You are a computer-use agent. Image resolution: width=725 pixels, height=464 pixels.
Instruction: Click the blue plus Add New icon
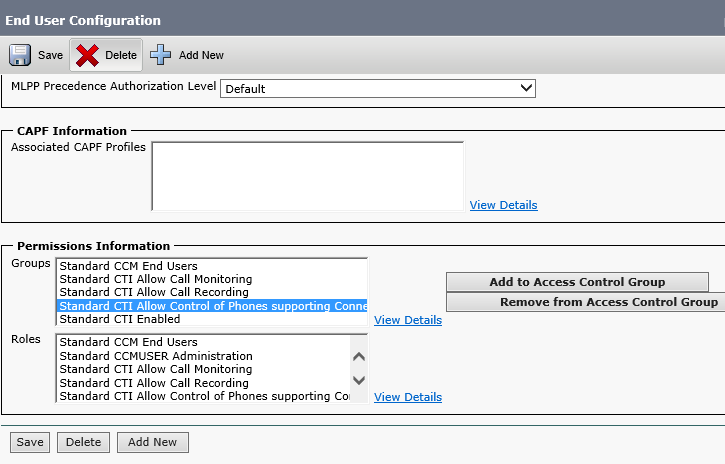pyautogui.click(x=160, y=55)
